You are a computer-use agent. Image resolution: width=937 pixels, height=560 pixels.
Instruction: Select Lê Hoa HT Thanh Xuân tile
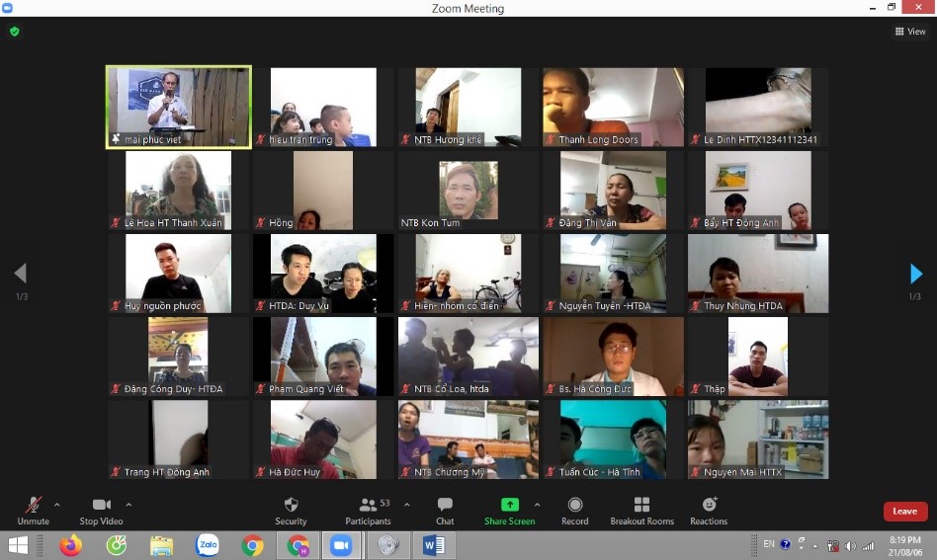[179, 190]
